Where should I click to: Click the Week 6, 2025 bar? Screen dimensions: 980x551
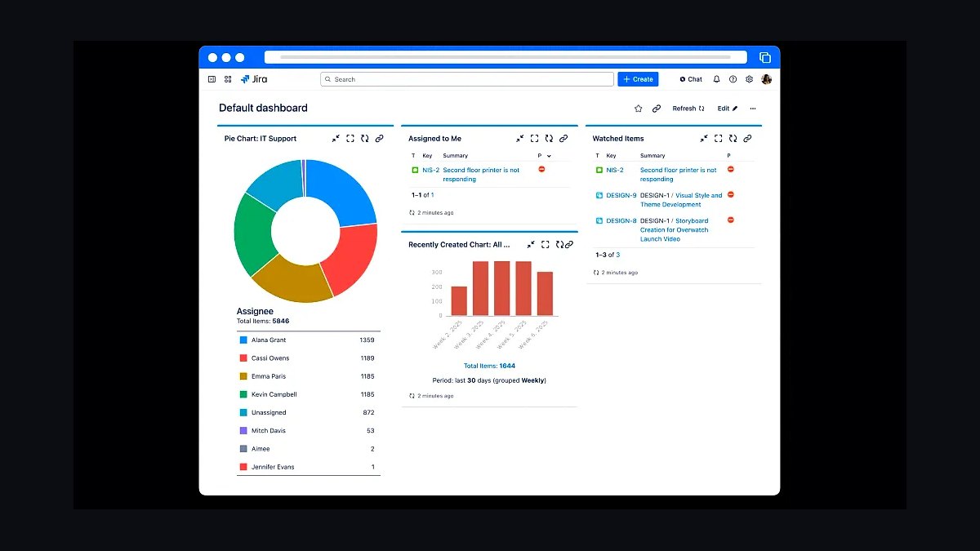coord(545,293)
